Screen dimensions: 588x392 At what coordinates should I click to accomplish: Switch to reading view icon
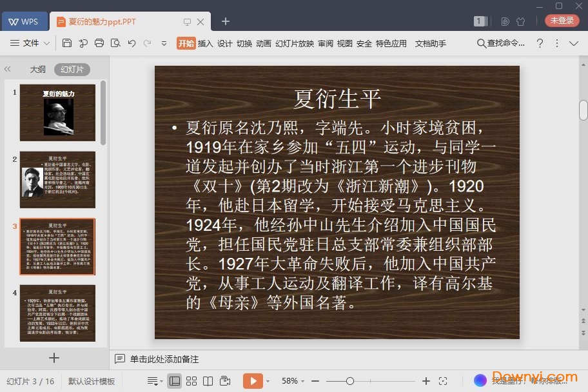[208, 381]
